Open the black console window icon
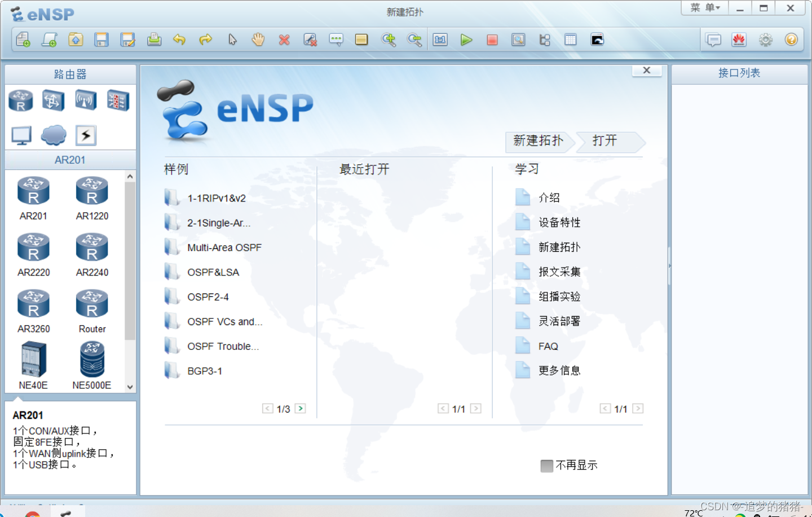Screen dimensions: 812x517 (x=597, y=40)
